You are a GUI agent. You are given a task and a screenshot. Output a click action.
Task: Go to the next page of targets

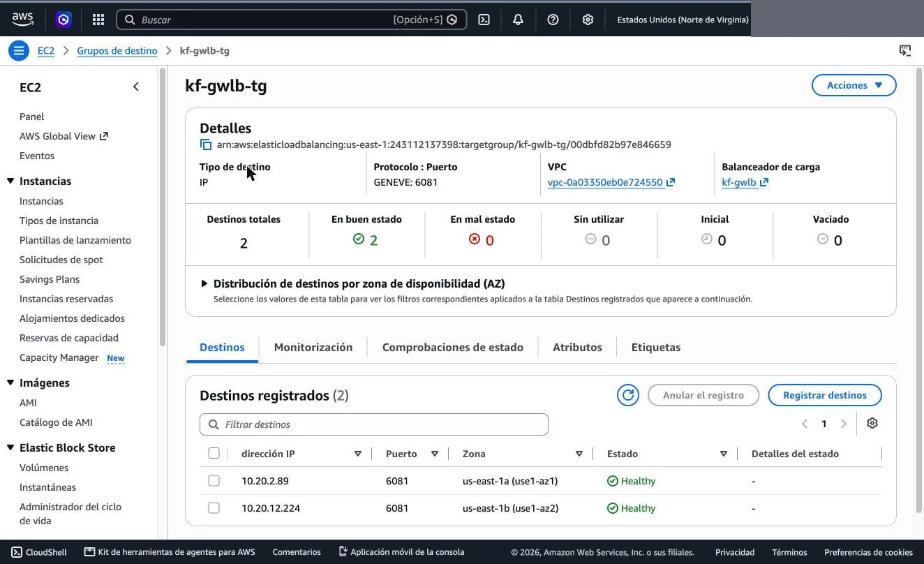pyautogui.click(x=844, y=424)
